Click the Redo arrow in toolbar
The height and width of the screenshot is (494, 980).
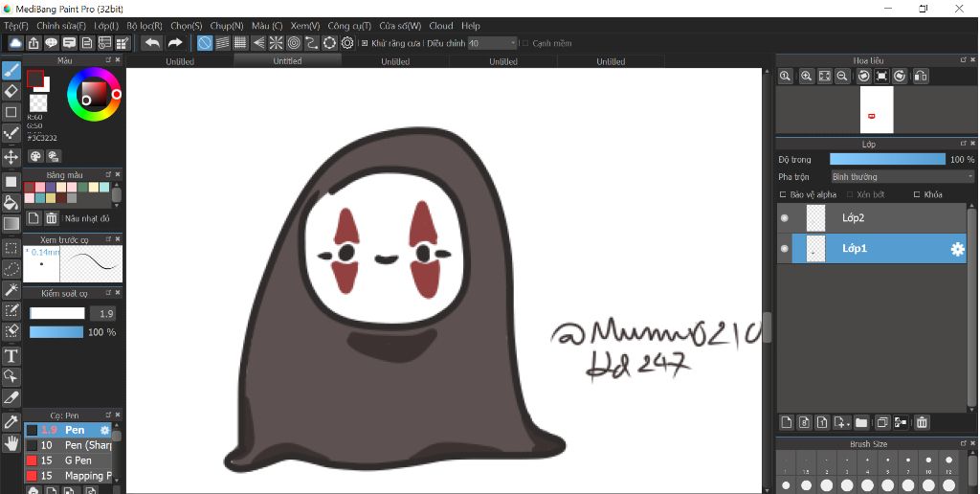tap(174, 43)
